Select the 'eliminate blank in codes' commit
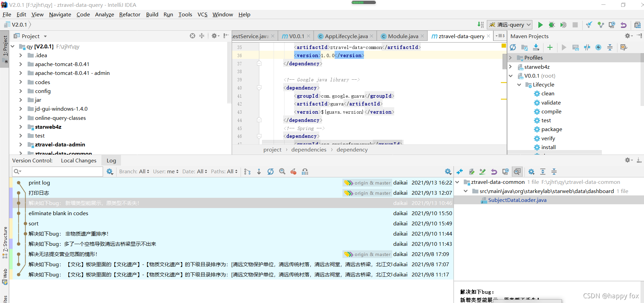Viewport: 644px width, 303px height. [231, 213]
